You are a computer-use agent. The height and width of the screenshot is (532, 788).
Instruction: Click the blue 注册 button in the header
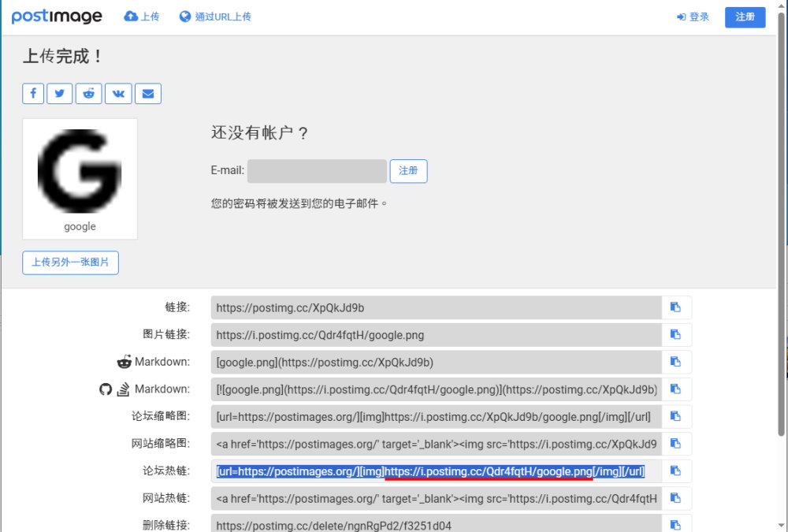point(745,17)
